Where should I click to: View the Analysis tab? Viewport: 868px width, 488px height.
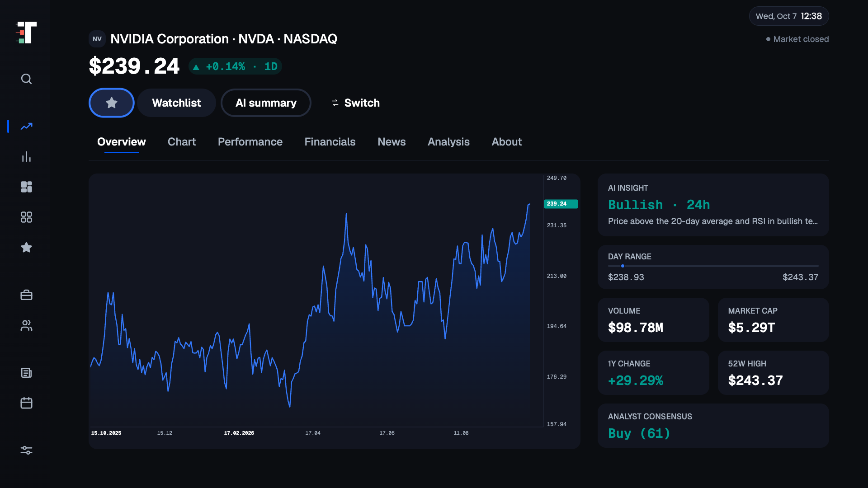coord(448,142)
